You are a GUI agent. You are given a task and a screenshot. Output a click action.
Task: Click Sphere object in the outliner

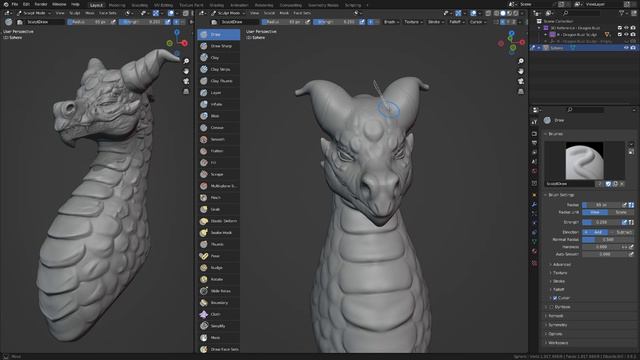(x=557, y=48)
